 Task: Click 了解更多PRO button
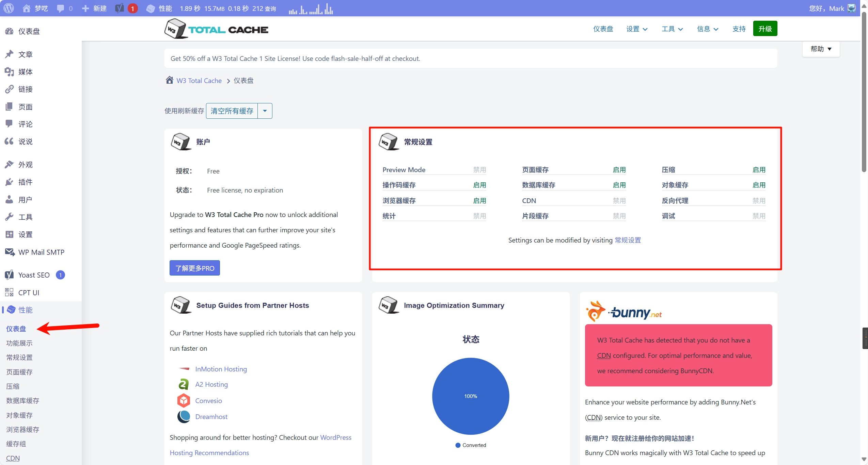[x=195, y=268]
